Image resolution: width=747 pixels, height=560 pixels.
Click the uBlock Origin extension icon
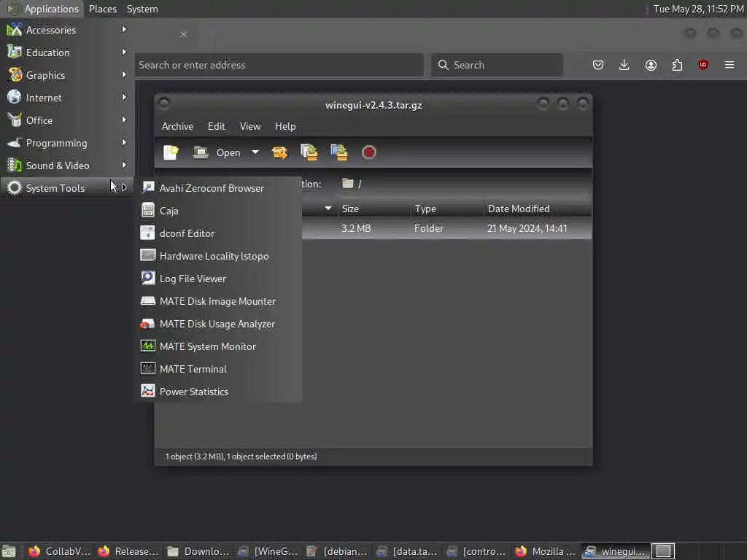(x=703, y=65)
